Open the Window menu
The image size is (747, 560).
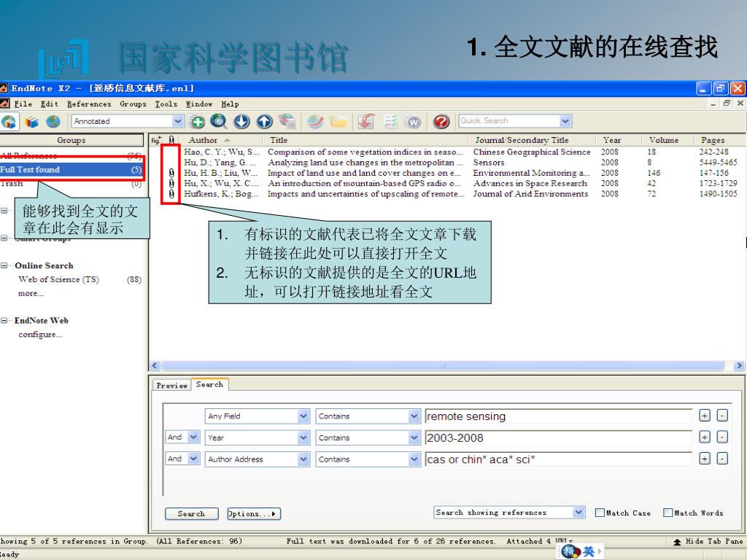tap(199, 104)
